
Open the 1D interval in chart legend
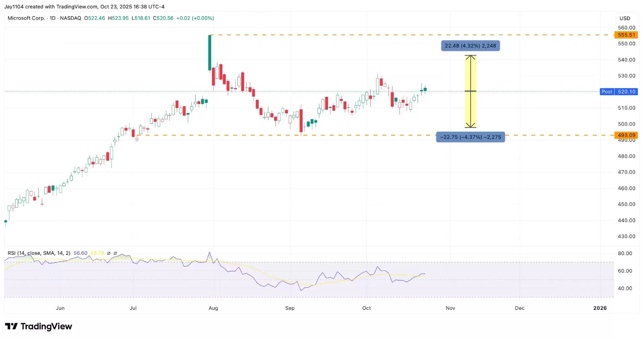point(53,18)
